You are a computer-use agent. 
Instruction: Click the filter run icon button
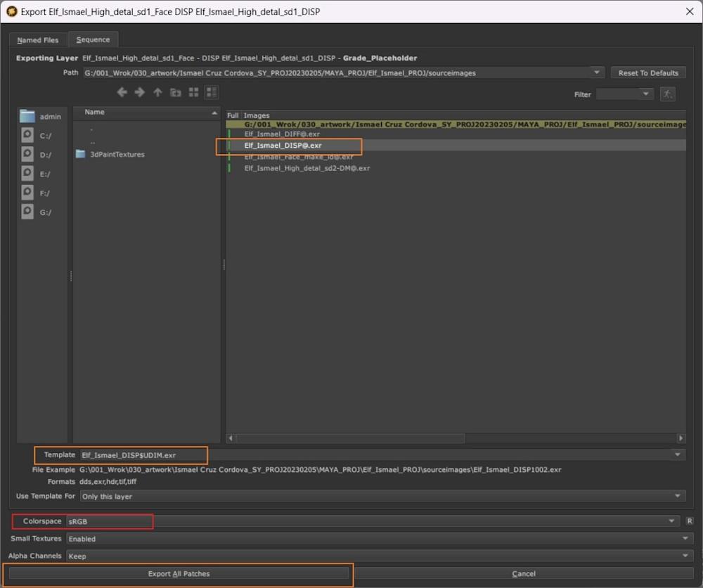click(x=667, y=94)
